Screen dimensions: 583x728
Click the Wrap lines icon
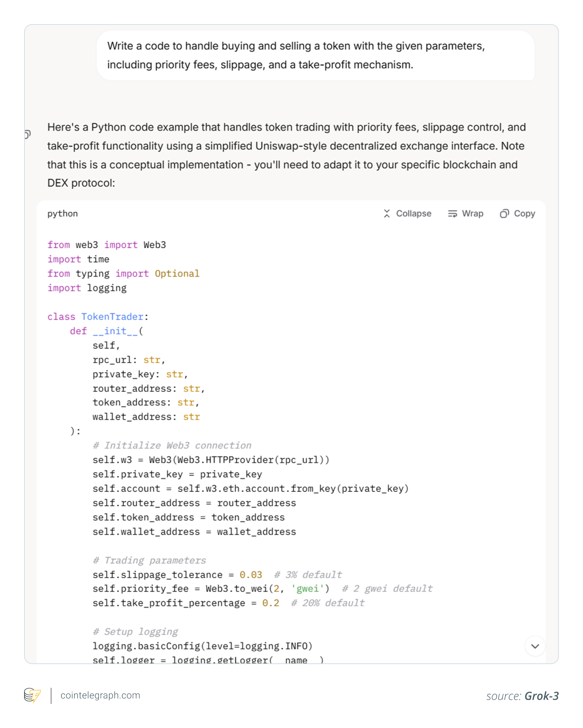coord(453,213)
